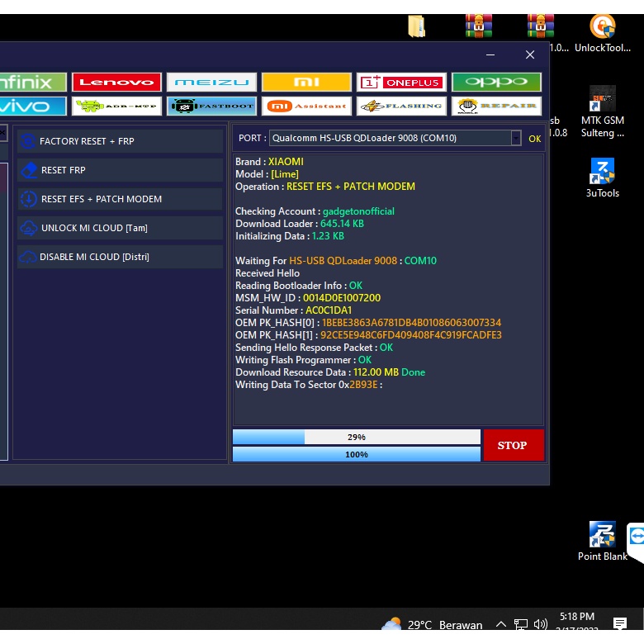Open the 3uTools desktop shortcut
644x644 pixels.
point(602,178)
